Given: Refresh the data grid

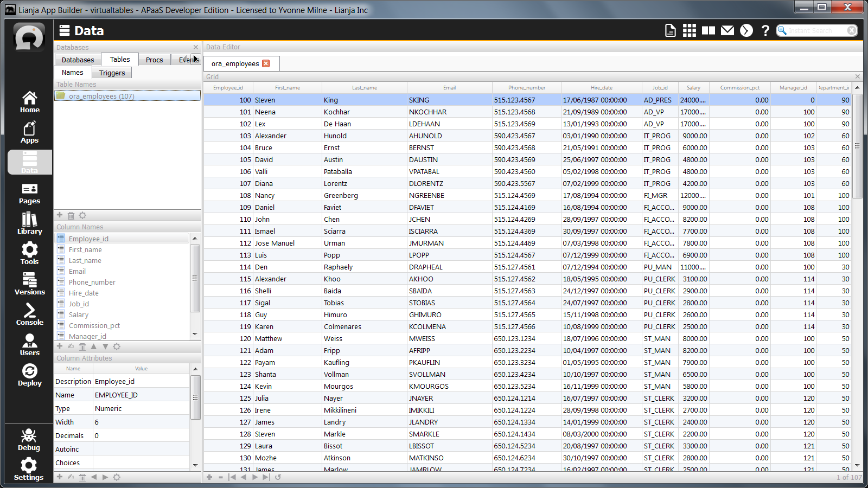Looking at the screenshot, I should 278,477.
